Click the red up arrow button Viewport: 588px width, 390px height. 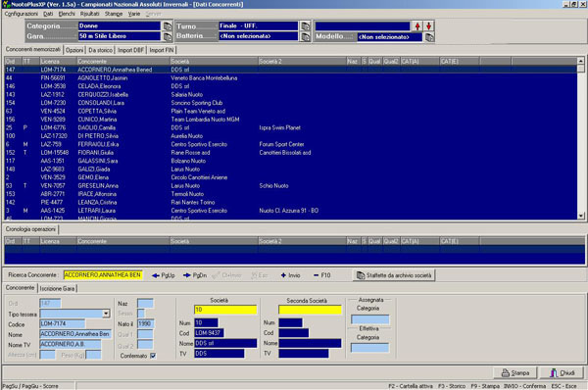417,26
